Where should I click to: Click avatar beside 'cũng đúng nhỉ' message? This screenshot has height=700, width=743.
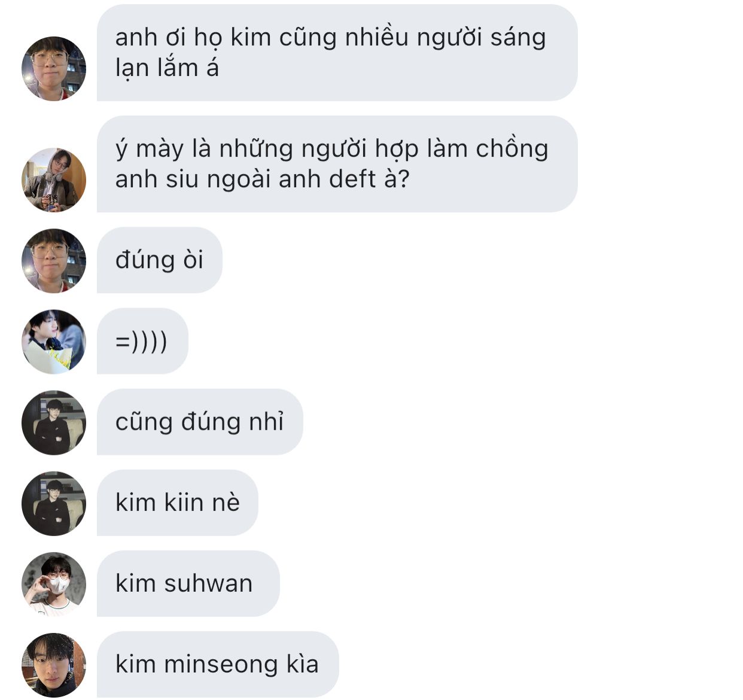[54, 422]
